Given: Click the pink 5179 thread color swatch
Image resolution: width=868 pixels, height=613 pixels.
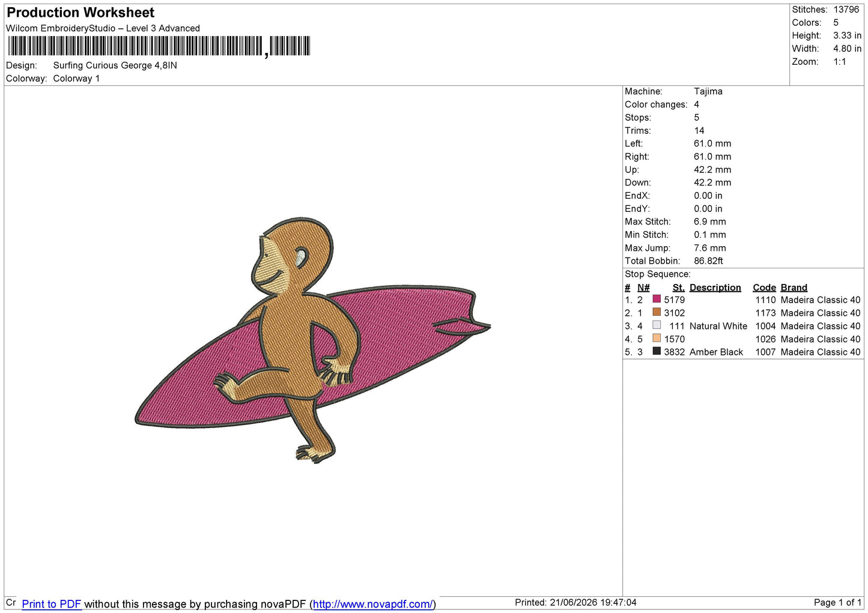Looking at the screenshot, I should (x=657, y=299).
